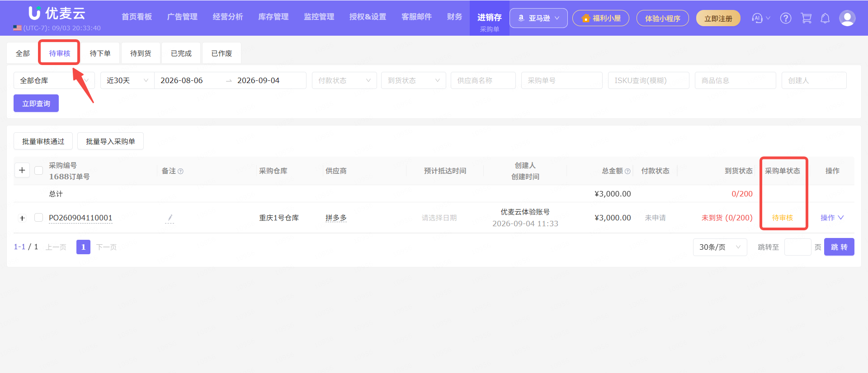Click the 立即注册 button
868x373 pixels.
[x=718, y=18]
